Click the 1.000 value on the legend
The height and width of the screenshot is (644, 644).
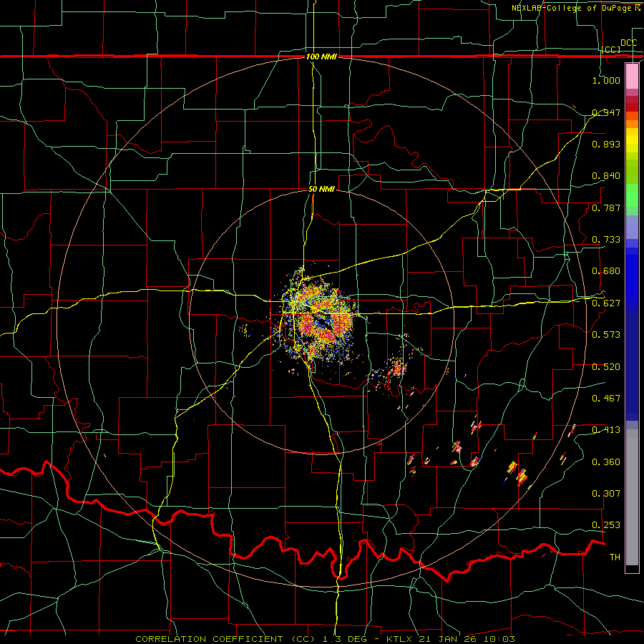606,80
